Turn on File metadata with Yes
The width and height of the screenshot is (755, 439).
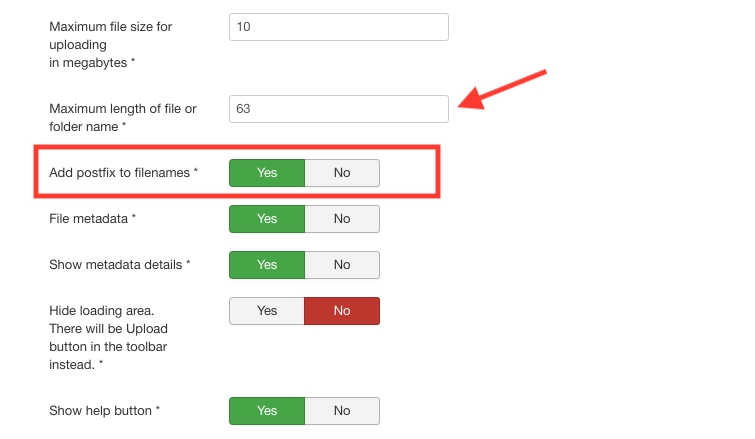coord(267,219)
